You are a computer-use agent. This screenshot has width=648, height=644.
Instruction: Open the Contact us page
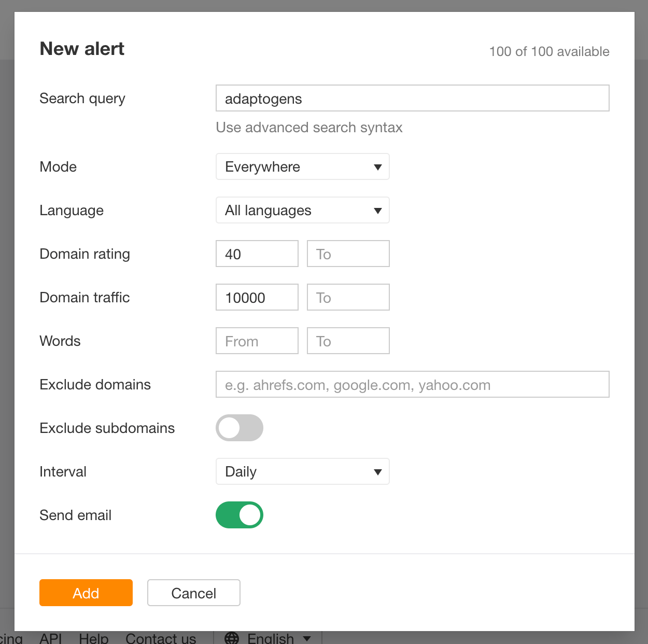(x=161, y=638)
